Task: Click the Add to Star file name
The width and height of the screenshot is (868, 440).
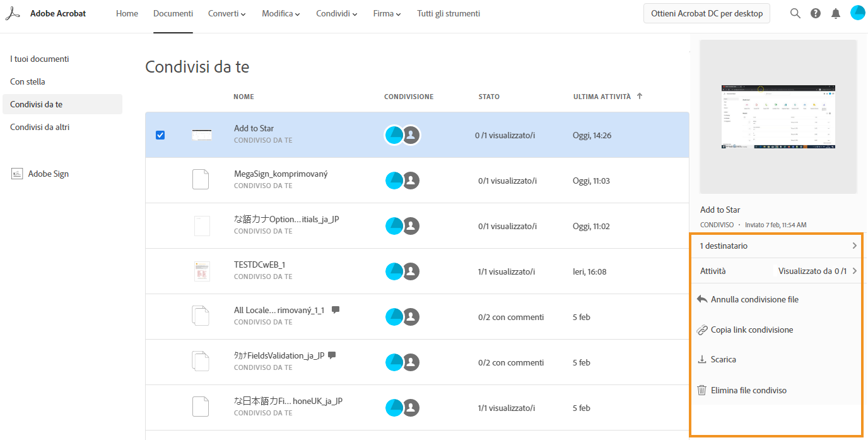Action: coord(254,128)
